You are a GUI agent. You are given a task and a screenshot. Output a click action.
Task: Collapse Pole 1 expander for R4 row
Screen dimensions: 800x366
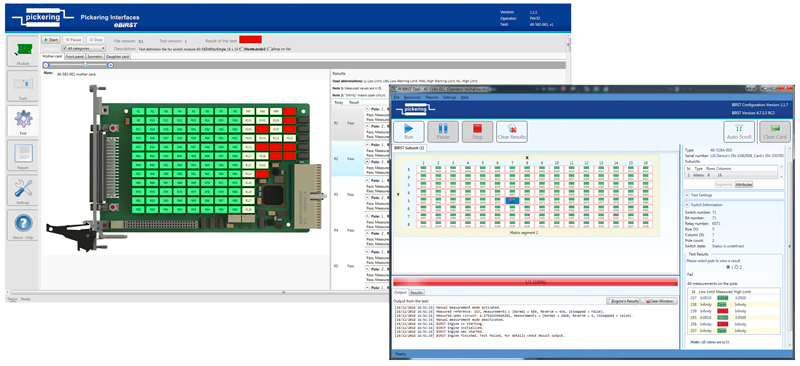point(367,216)
